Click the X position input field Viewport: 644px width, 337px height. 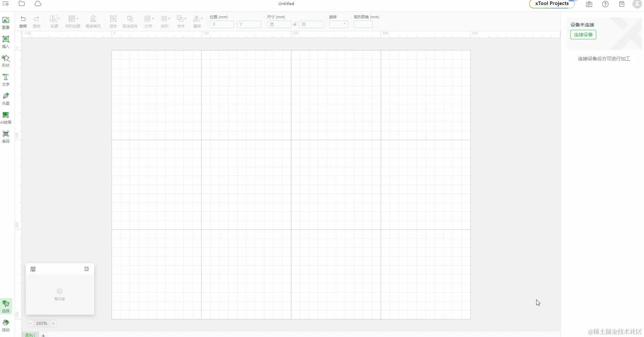coord(222,24)
